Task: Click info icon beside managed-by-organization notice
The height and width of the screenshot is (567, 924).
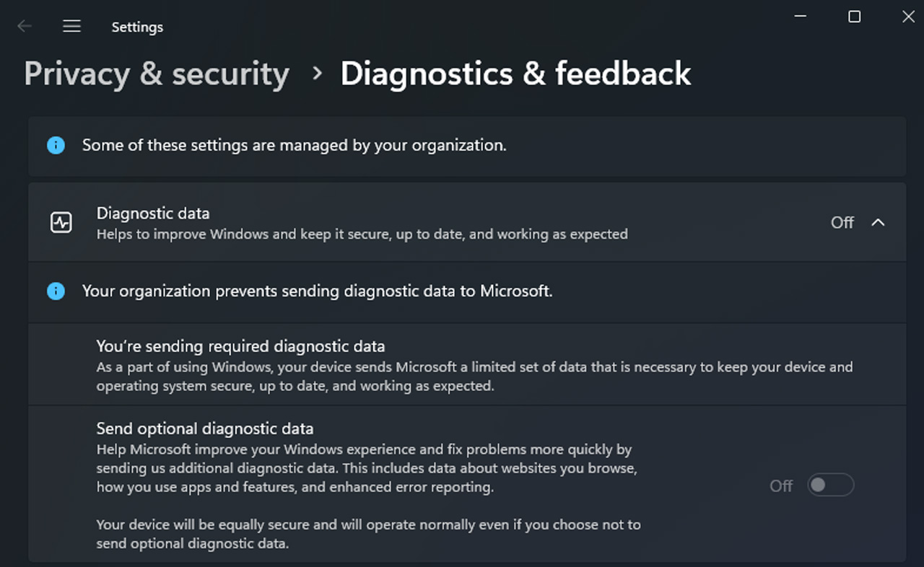Action: [x=56, y=146]
